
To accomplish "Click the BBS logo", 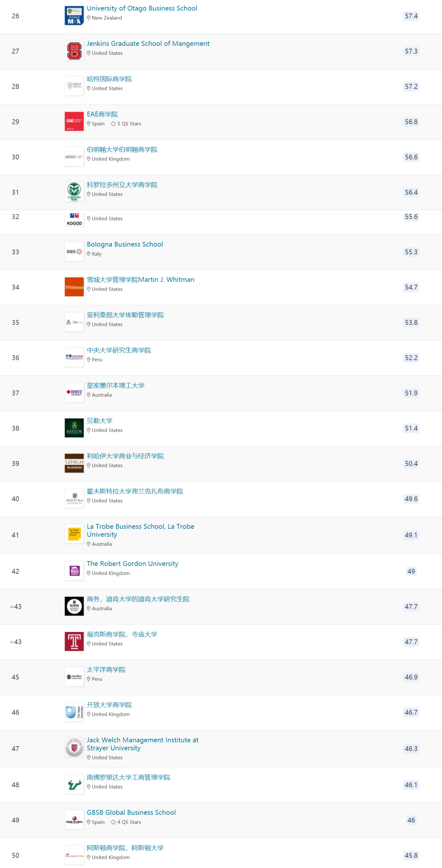I will 74,252.
